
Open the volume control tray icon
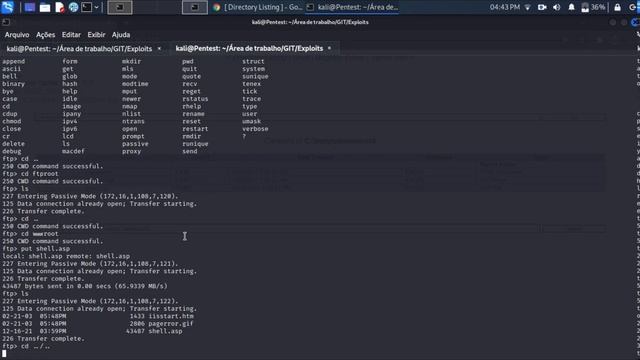556,7
